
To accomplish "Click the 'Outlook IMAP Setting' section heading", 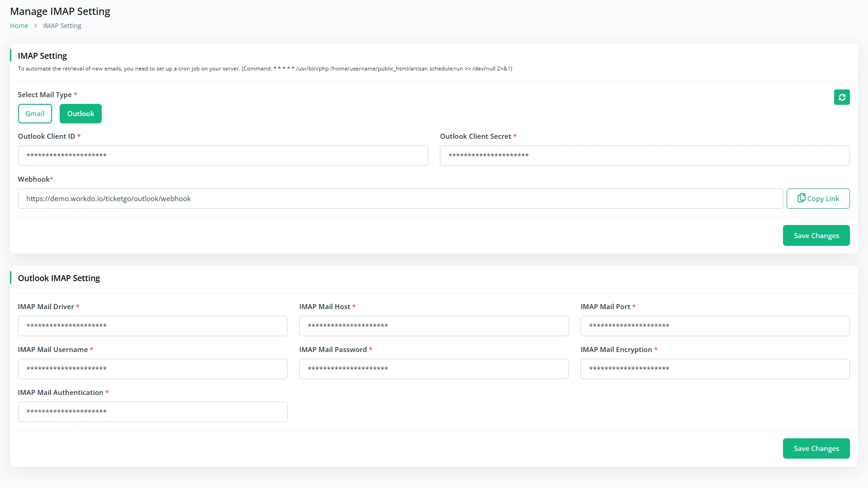I will click(59, 278).
